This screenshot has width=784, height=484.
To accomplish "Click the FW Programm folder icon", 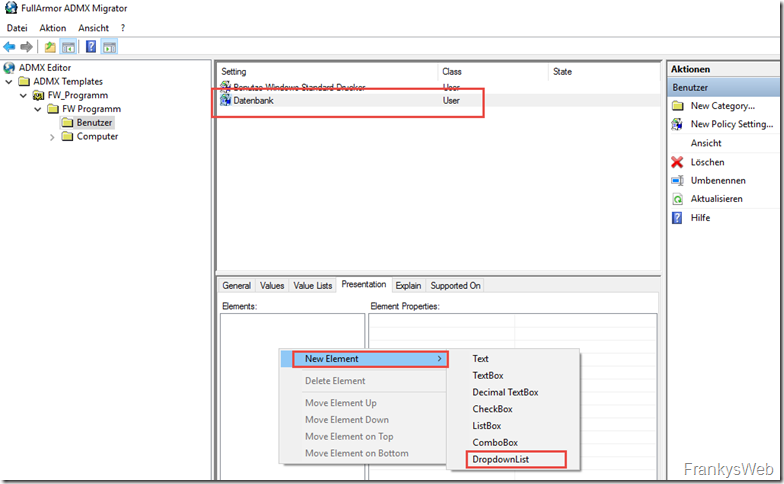I will click(52, 109).
